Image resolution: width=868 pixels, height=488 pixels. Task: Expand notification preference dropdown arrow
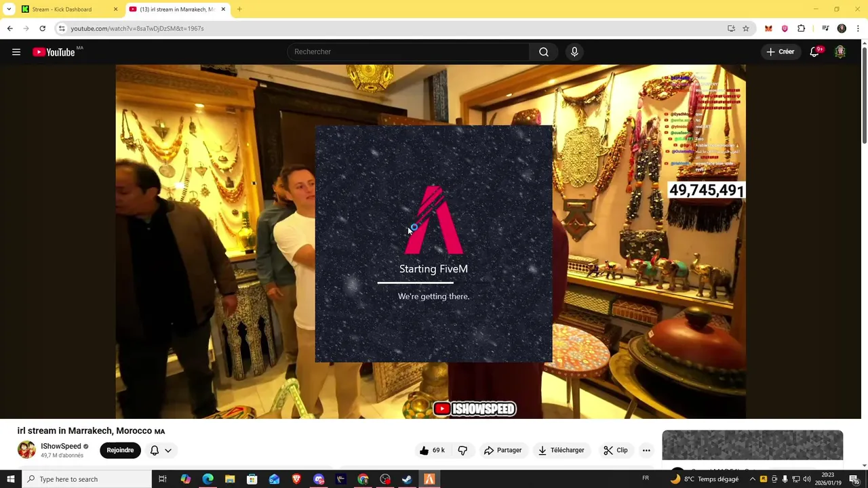(x=168, y=450)
